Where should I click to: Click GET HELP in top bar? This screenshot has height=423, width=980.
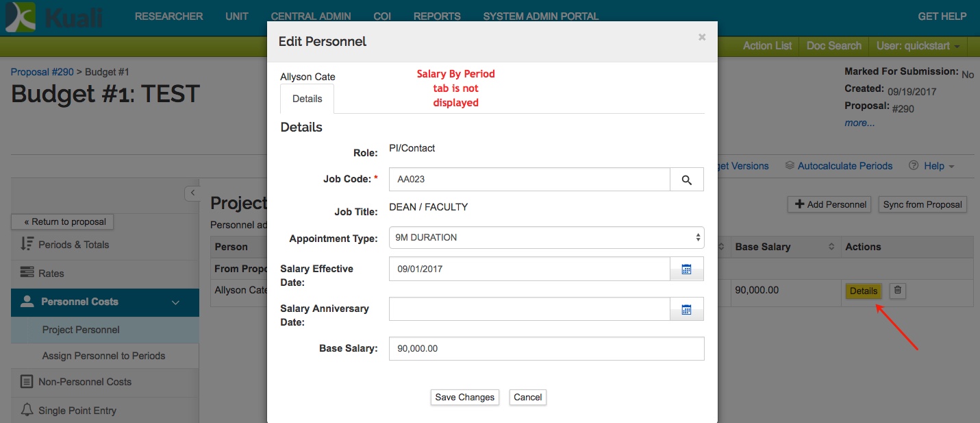(942, 16)
